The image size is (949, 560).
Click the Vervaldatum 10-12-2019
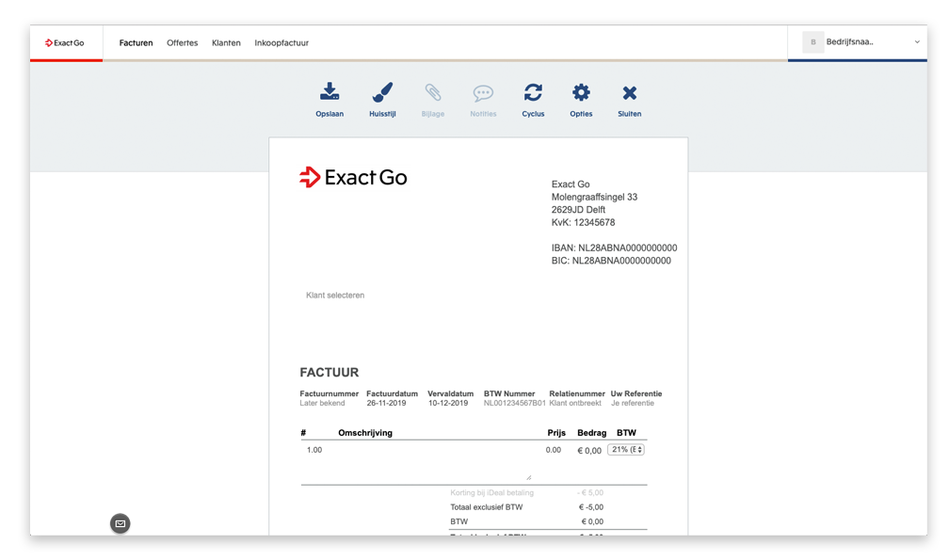coord(448,403)
